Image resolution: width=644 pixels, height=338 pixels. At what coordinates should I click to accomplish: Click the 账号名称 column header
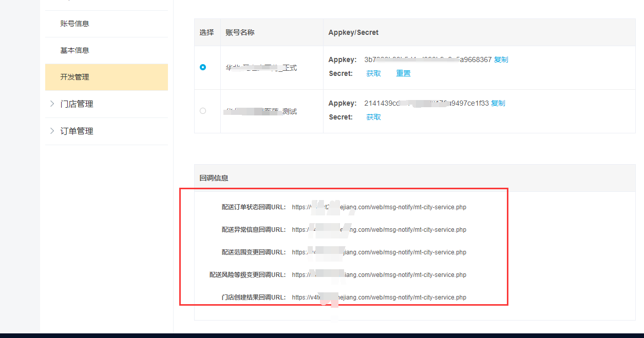point(240,32)
